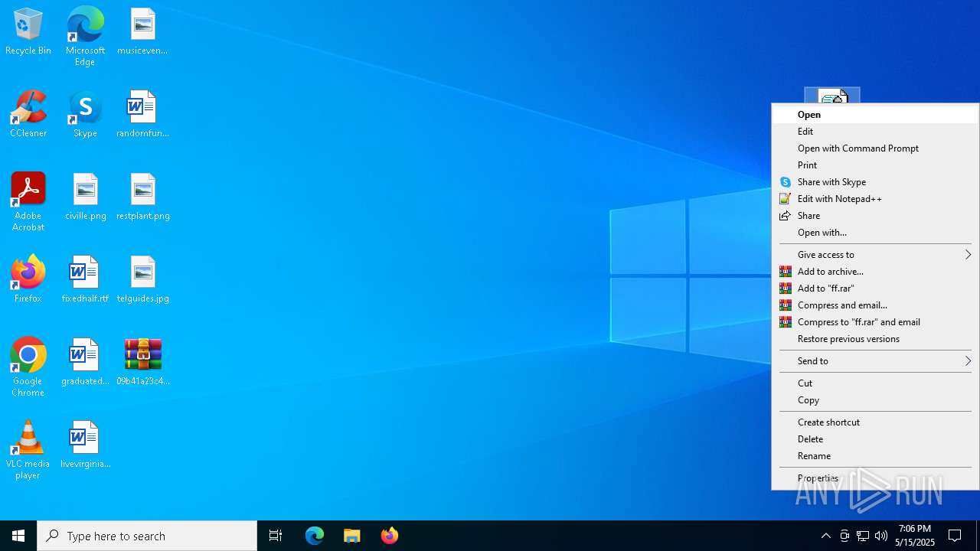Select Compress to "ff.rar" and email
The width and height of the screenshot is (980, 551).
pyautogui.click(x=875, y=322)
